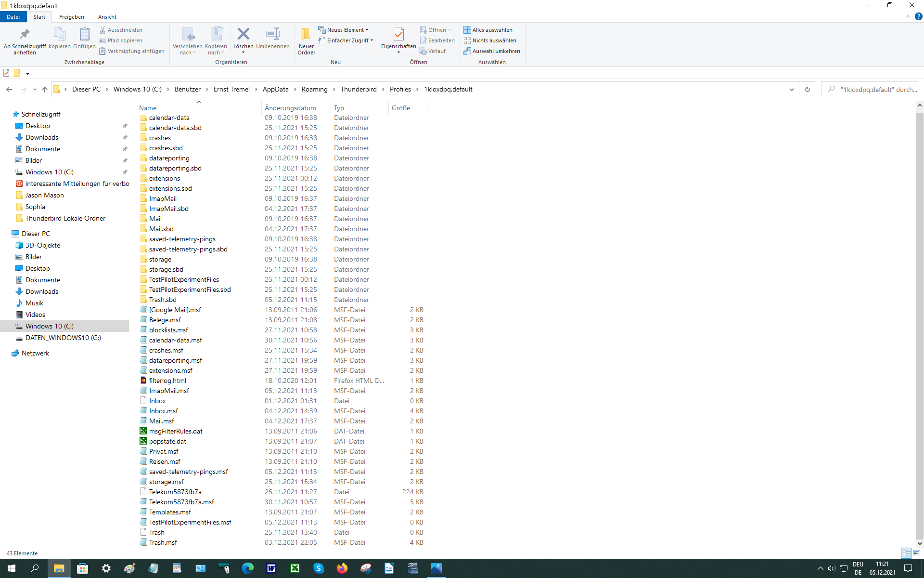This screenshot has height=578, width=924.
Task: Open Eigenschaften properties icon
Action: pyautogui.click(x=398, y=34)
